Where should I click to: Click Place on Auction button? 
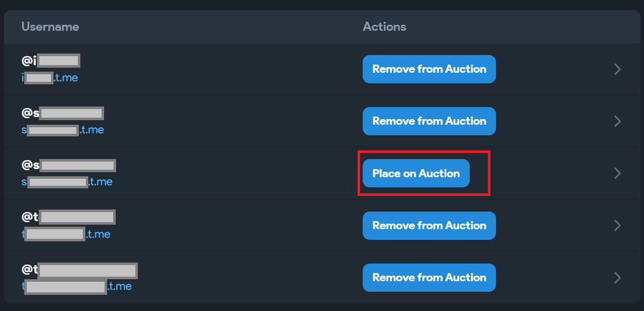pyautogui.click(x=416, y=173)
